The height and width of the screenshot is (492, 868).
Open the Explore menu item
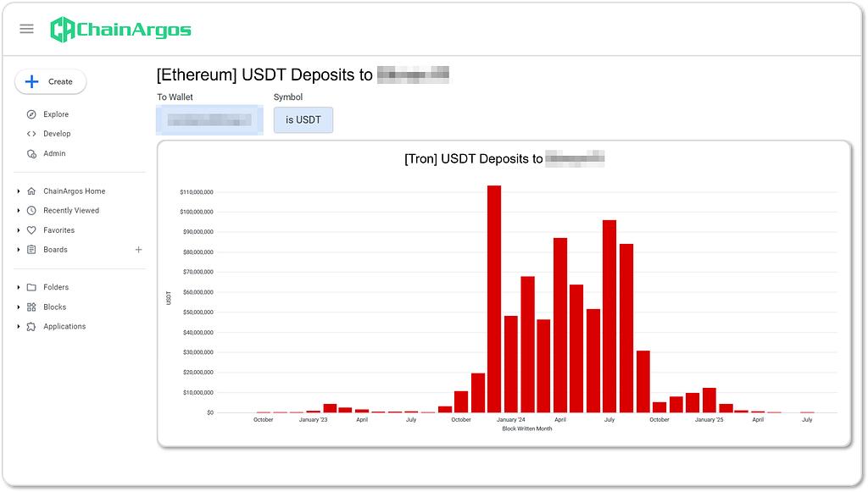pyautogui.click(x=56, y=114)
